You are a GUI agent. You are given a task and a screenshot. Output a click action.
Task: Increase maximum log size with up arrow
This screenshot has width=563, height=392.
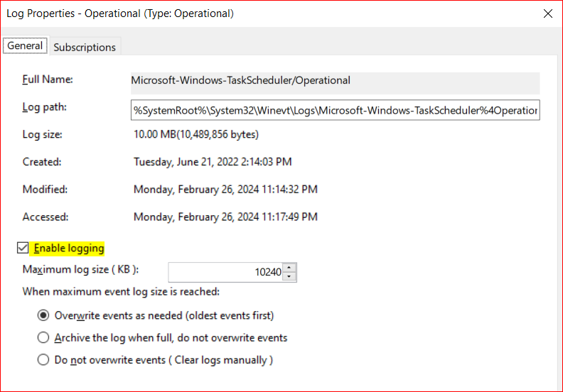(289, 268)
